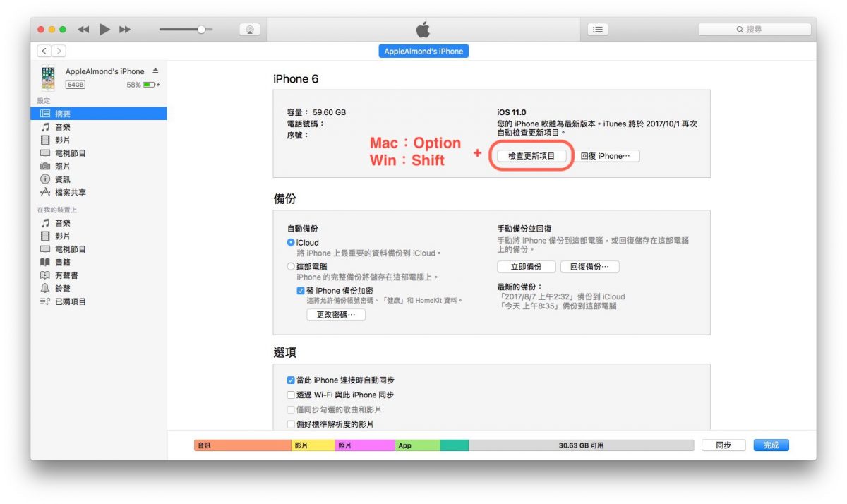Select the 這部電腦 backup radio button
Image resolution: width=847 pixels, height=504 pixels.
(291, 267)
